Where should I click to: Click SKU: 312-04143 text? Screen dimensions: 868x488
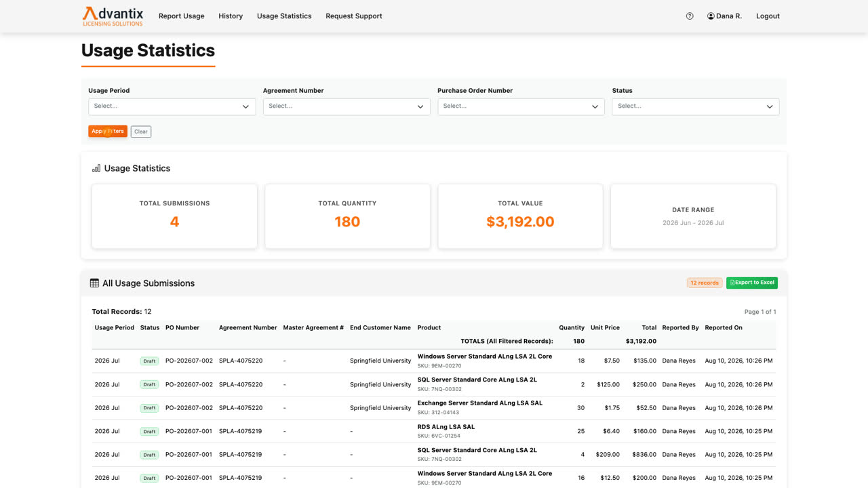pyautogui.click(x=438, y=413)
